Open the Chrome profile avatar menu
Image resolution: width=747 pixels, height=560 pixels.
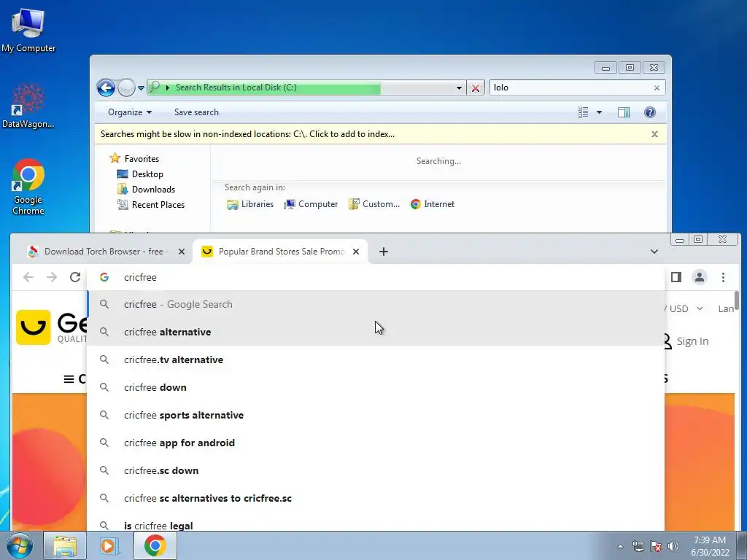[x=700, y=277]
